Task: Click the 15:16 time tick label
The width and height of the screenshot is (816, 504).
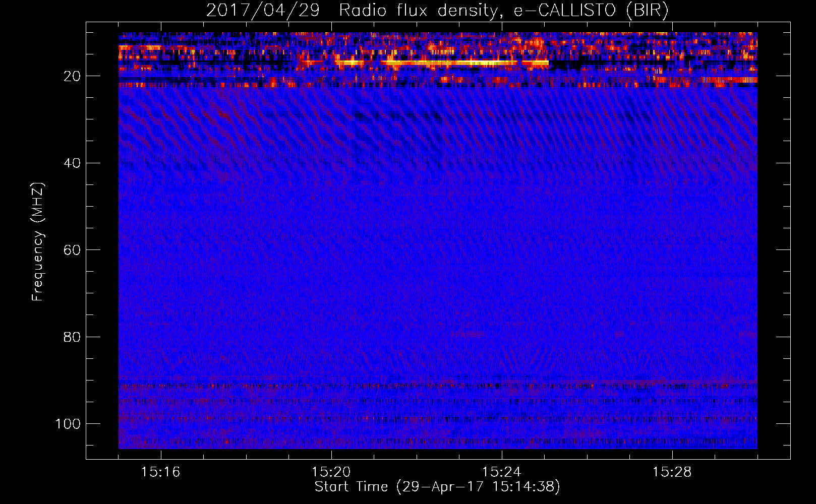Action: coord(160,472)
